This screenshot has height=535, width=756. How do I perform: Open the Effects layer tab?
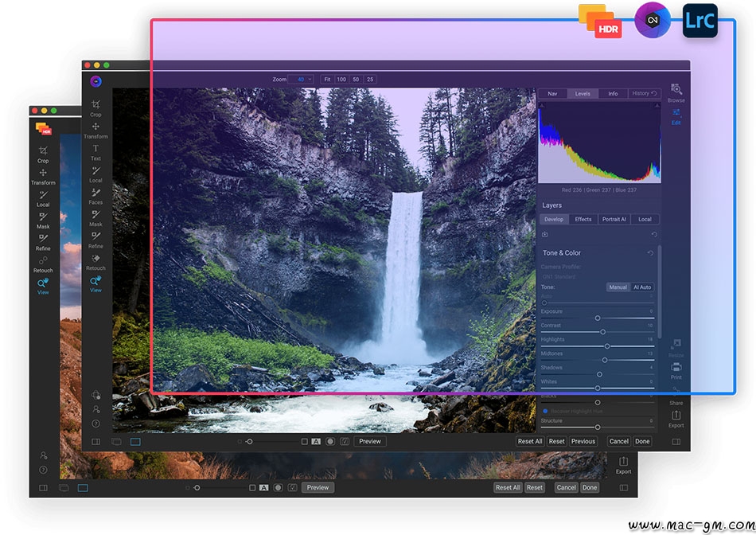point(583,219)
